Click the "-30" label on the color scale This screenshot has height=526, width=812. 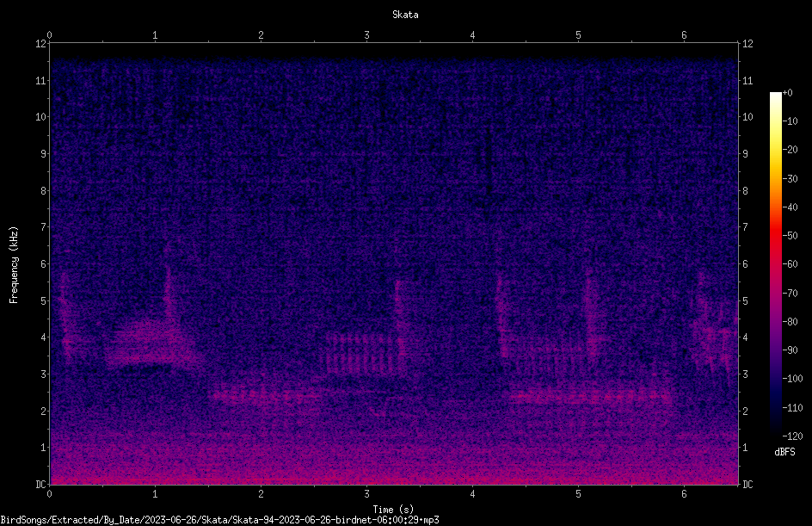[x=790, y=179]
